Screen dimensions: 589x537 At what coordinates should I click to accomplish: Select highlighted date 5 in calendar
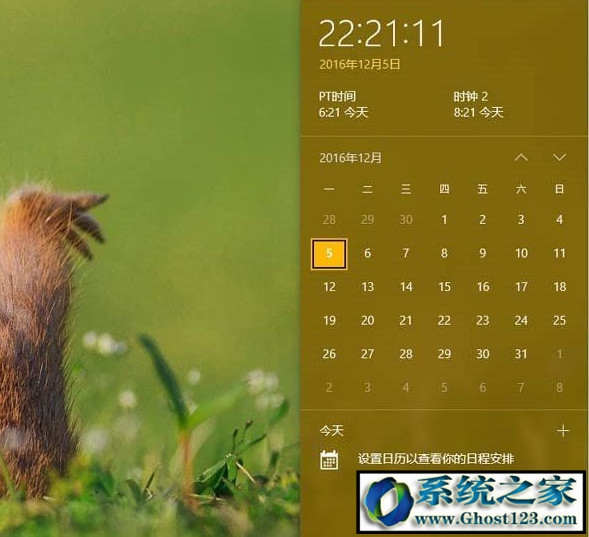(329, 253)
